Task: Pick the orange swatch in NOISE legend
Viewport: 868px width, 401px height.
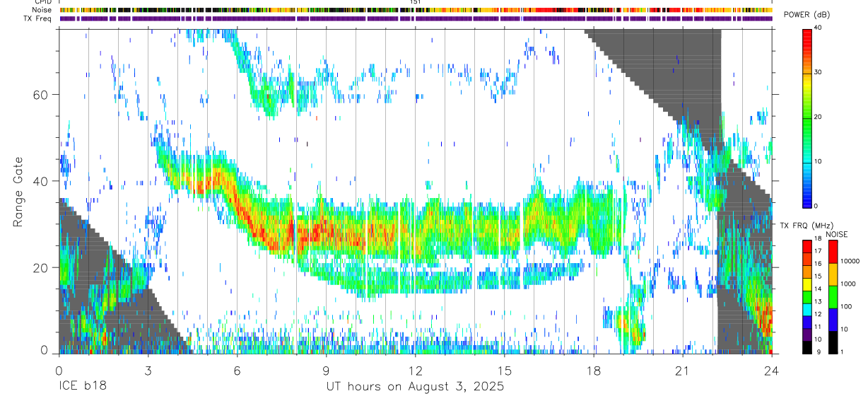Action: tap(833, 274)
